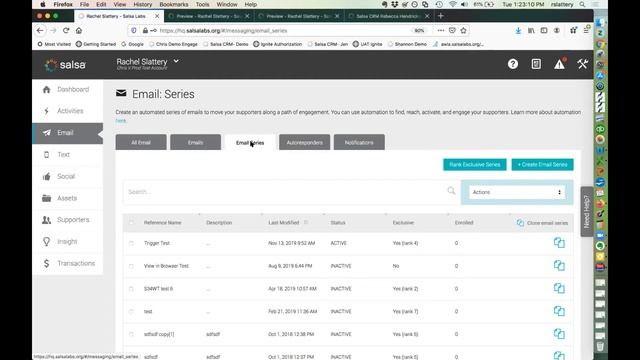Open Ignite Authorization bookmark
Screen dimensions: 640x360
[x=278, y=44]
